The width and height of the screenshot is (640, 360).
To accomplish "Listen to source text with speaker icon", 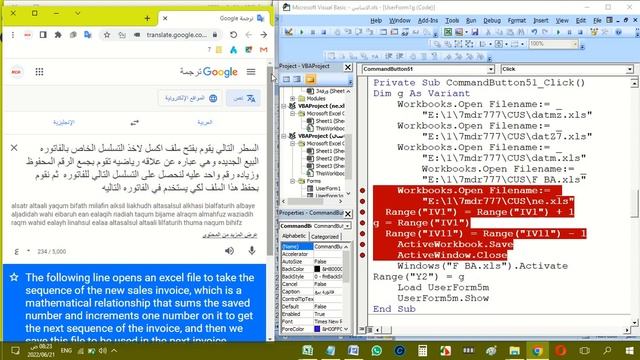I will (x=229, y=251).
